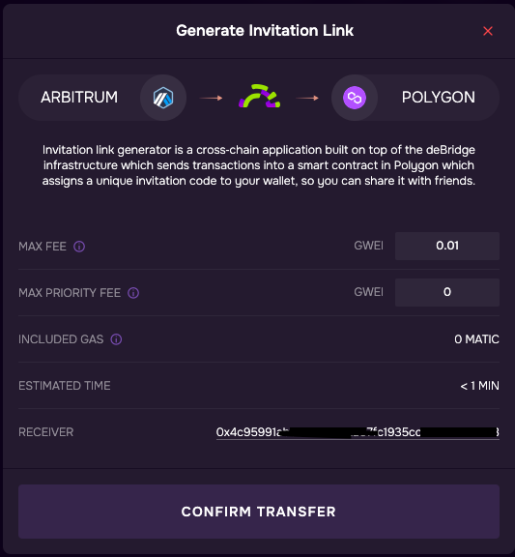Close the Generate Invitation Link dialog
This screenshot has width=515, height=557.
(x=488, y=31)
